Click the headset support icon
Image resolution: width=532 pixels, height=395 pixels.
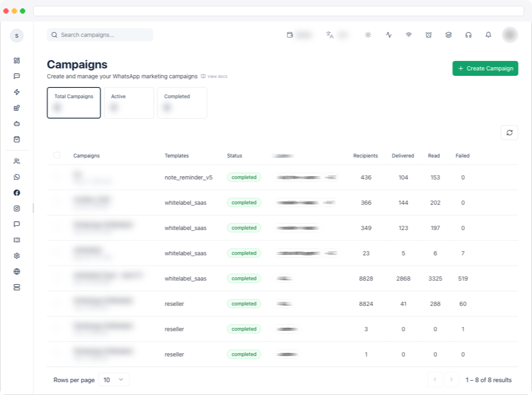[x=469, y=35]
